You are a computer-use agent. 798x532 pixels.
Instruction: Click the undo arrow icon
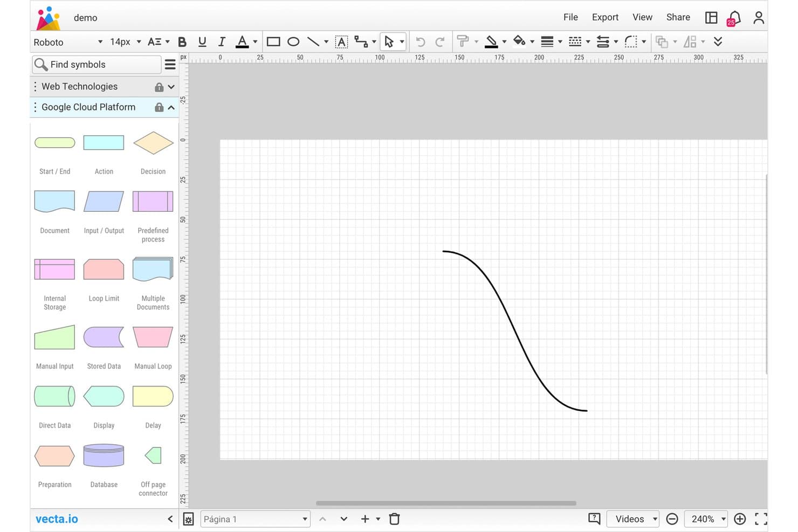point(421,42)
